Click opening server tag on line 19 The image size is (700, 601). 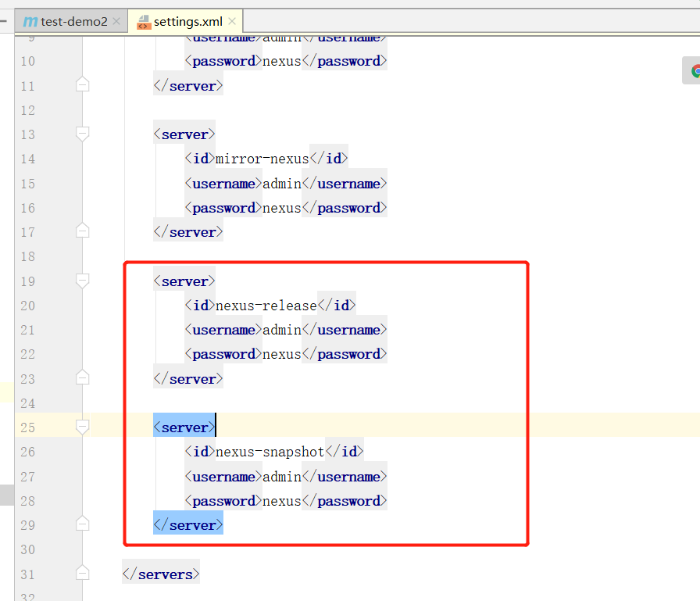pos(184,281)
